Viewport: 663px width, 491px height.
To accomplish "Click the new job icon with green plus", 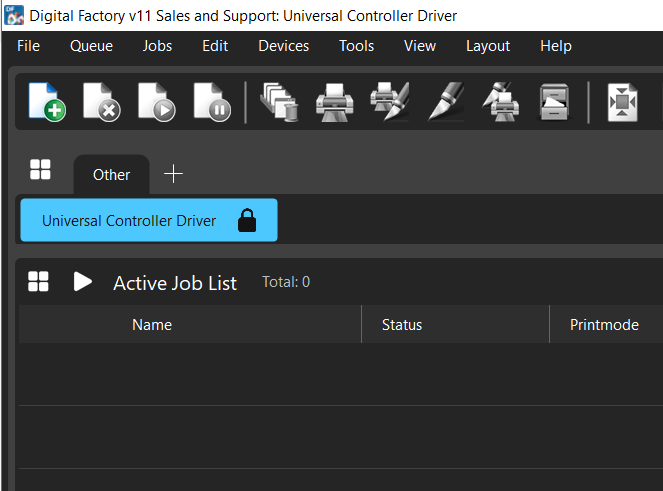I will tap(46, 102).
